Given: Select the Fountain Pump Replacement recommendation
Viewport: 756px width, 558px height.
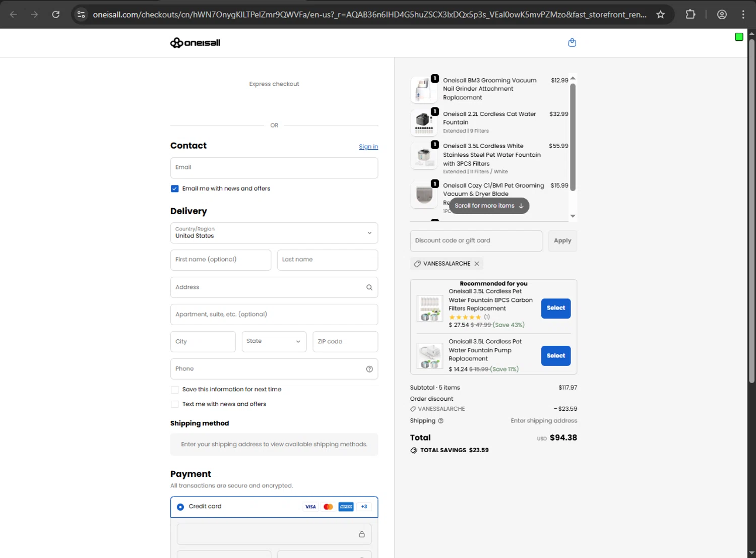Looking at the screenshot, I should point(556,356).
